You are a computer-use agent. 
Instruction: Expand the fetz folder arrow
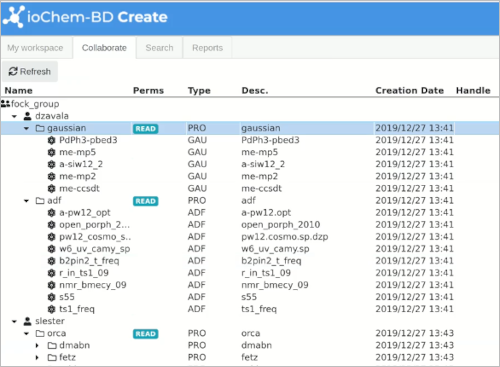point(37,358)
